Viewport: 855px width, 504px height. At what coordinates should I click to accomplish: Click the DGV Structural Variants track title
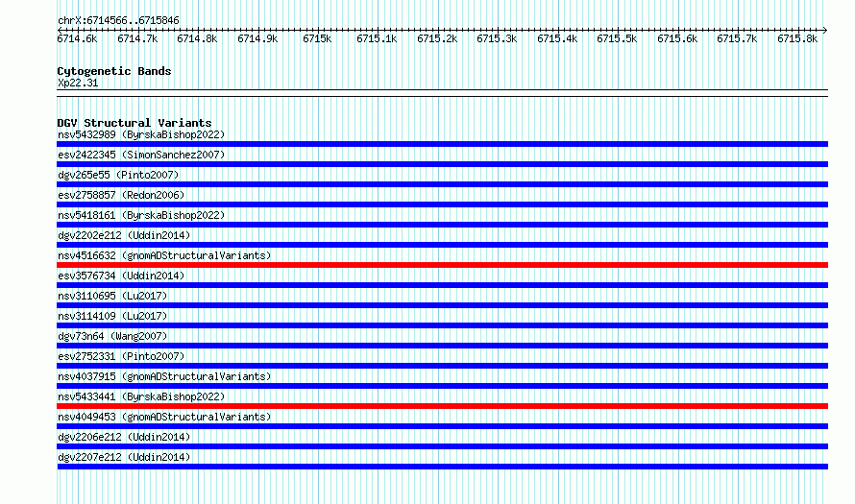coord(134,123)
